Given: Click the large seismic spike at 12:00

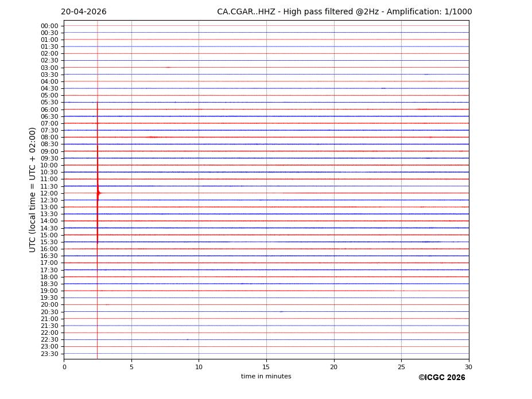Looking at the screenshot, I should [x=98, y=193].
